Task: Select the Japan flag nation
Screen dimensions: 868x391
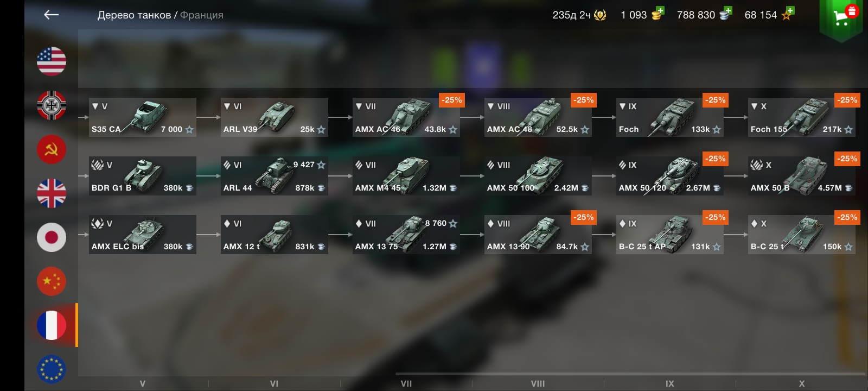Action: (52, 237)
